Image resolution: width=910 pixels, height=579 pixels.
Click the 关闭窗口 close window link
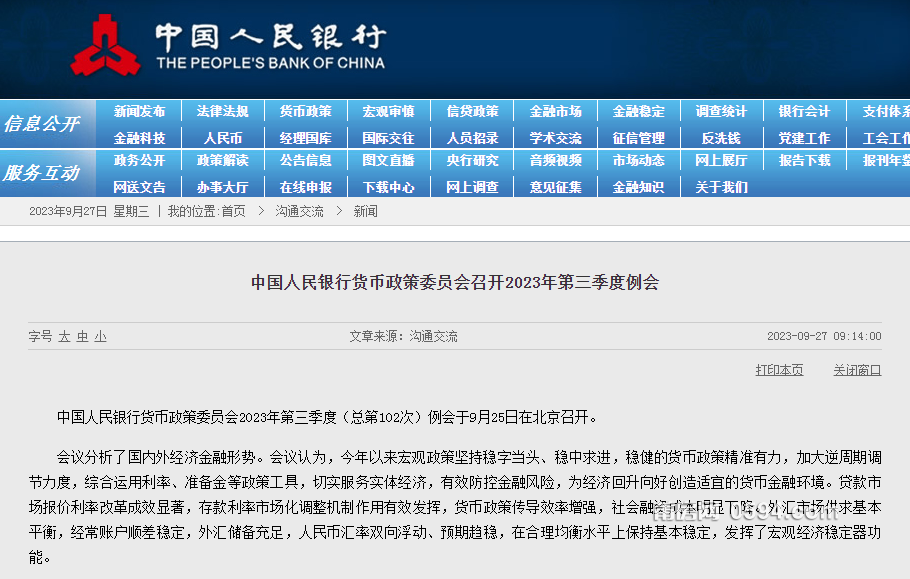857,370
